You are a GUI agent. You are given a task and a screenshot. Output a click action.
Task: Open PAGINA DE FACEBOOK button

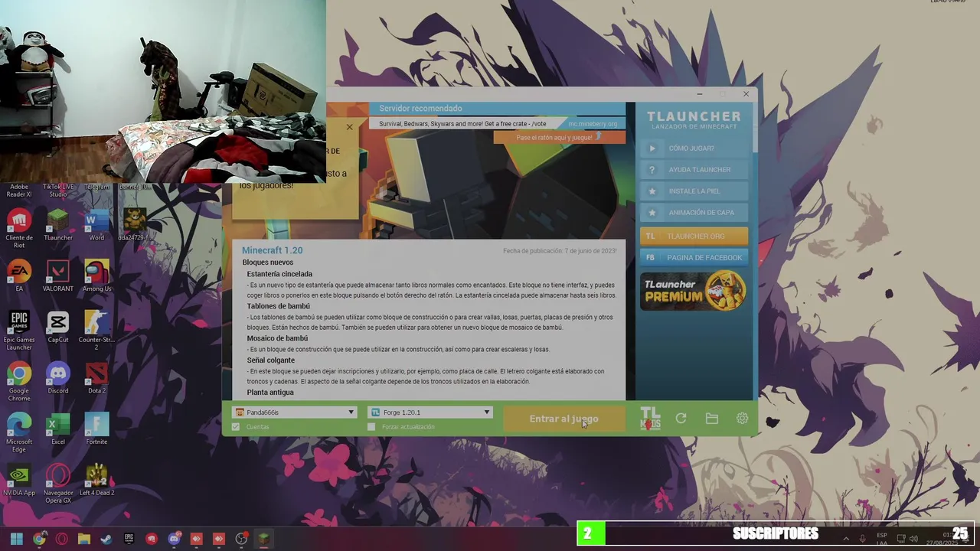coord(694,258)
